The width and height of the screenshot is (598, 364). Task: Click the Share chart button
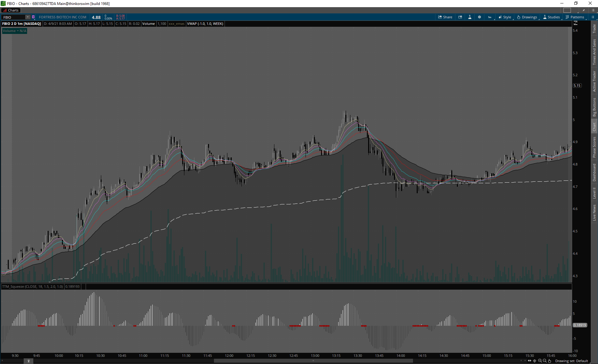(x=445, y=17)
